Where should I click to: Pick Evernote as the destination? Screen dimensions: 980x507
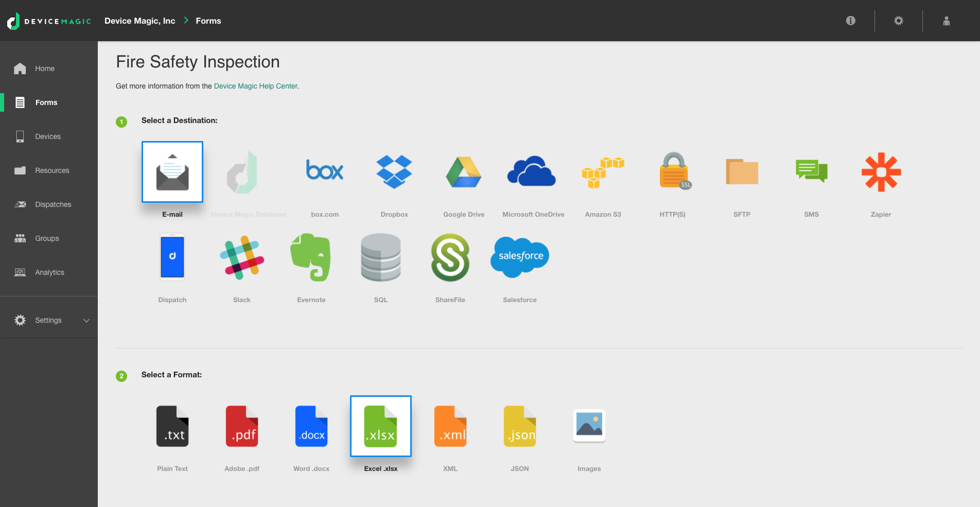[x=311, y=257]
